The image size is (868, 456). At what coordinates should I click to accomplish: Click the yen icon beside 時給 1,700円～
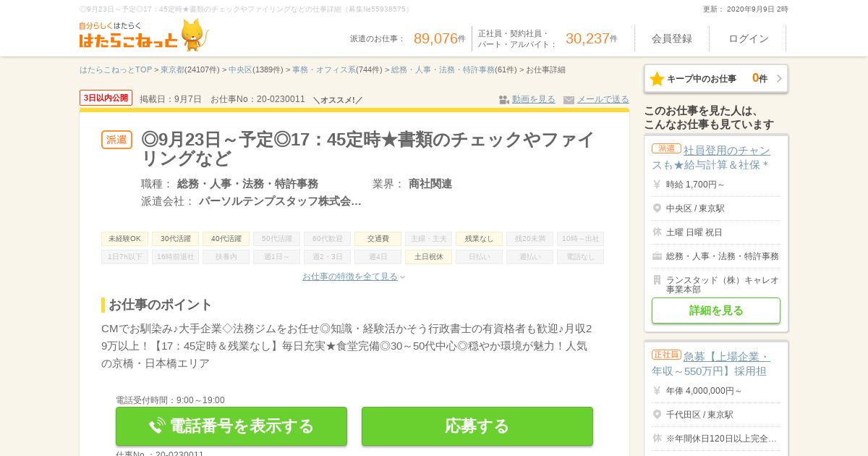tap(657, 185)
